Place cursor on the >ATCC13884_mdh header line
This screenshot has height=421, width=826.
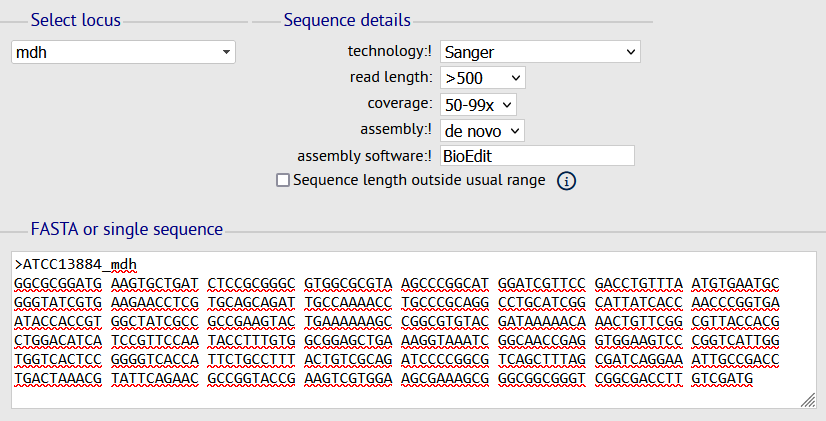click(75, 265)
